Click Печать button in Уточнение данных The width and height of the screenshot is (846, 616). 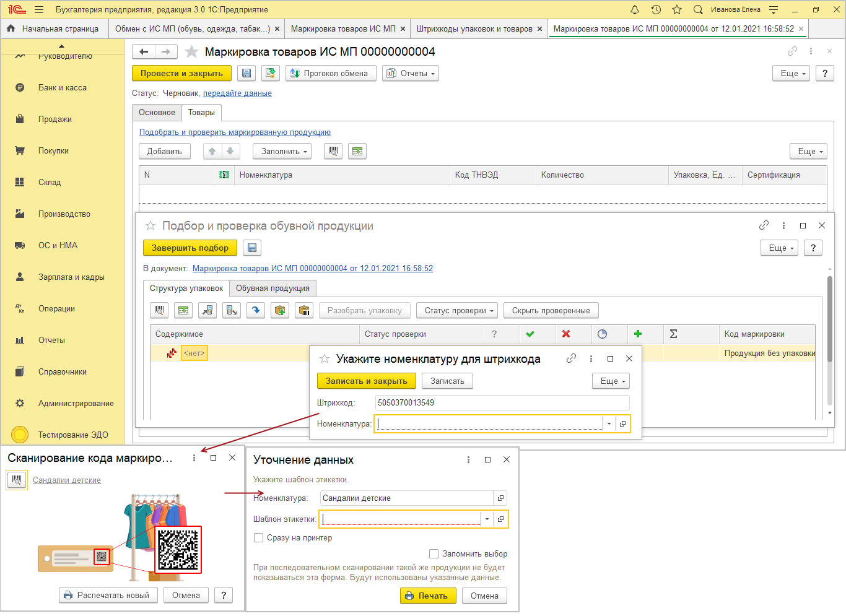tap(428, 596)
